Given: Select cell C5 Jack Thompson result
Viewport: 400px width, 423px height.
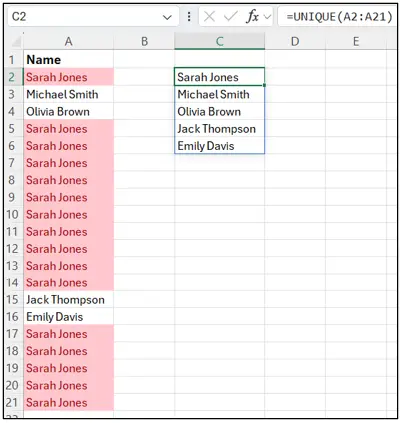Looking at the screenshot, I should coord(219,129).
